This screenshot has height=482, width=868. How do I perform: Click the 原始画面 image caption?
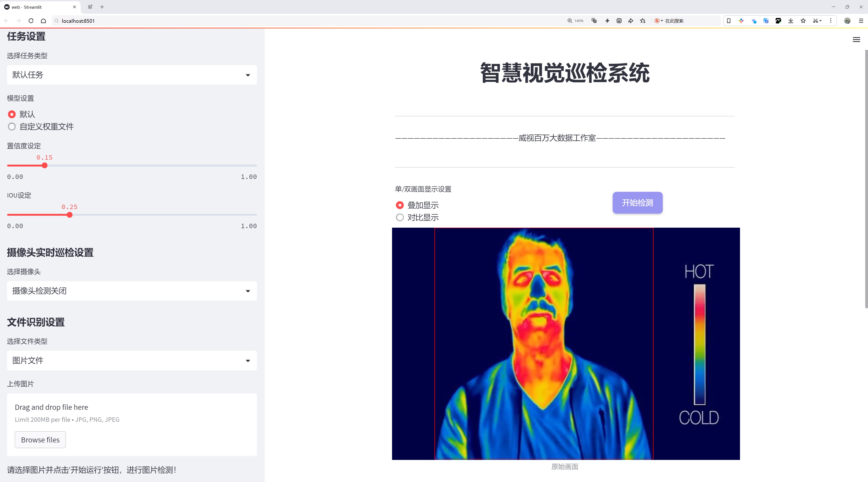[x=565, y=467]
